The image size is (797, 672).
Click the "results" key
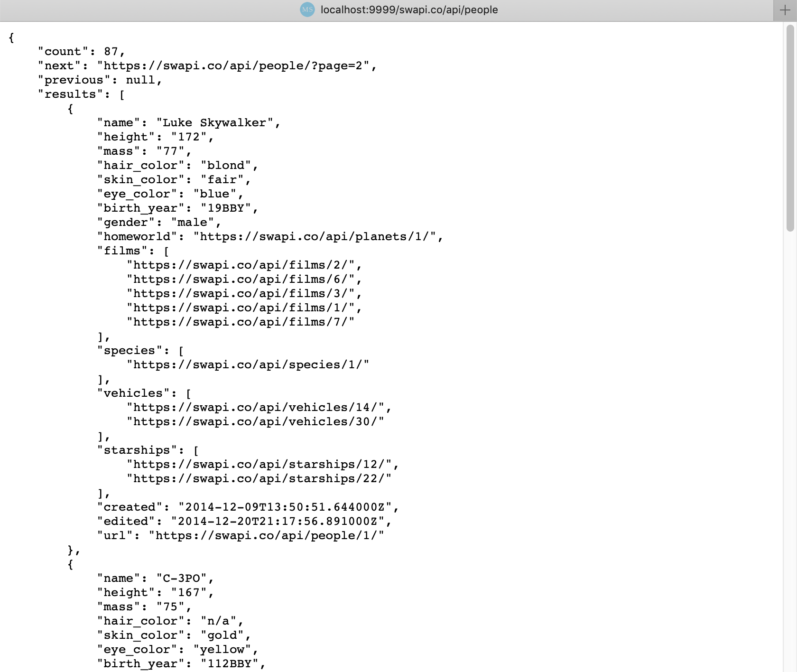[70, 94]
